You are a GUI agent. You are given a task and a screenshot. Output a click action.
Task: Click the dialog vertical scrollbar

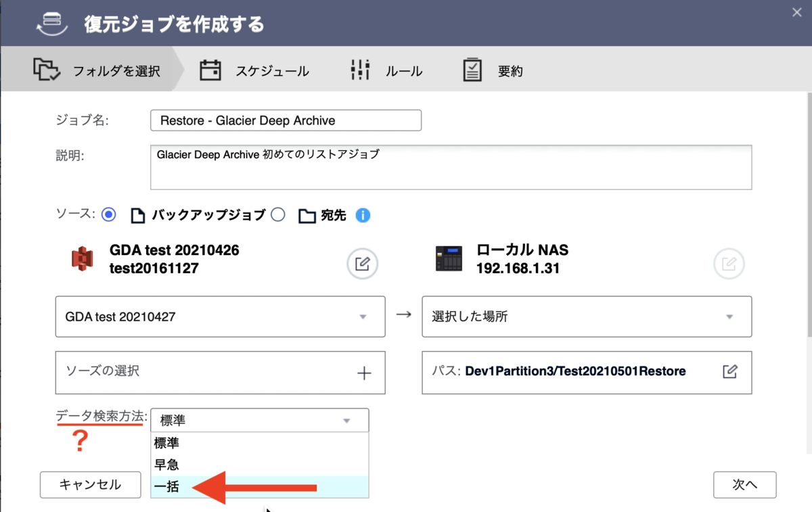point(809,216)
